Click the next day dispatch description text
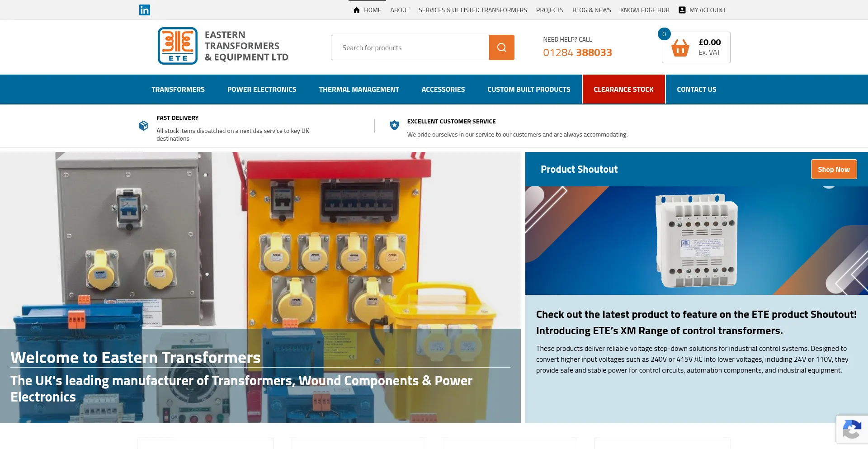This screenshot has height=449, width=868. coord(233,135)
